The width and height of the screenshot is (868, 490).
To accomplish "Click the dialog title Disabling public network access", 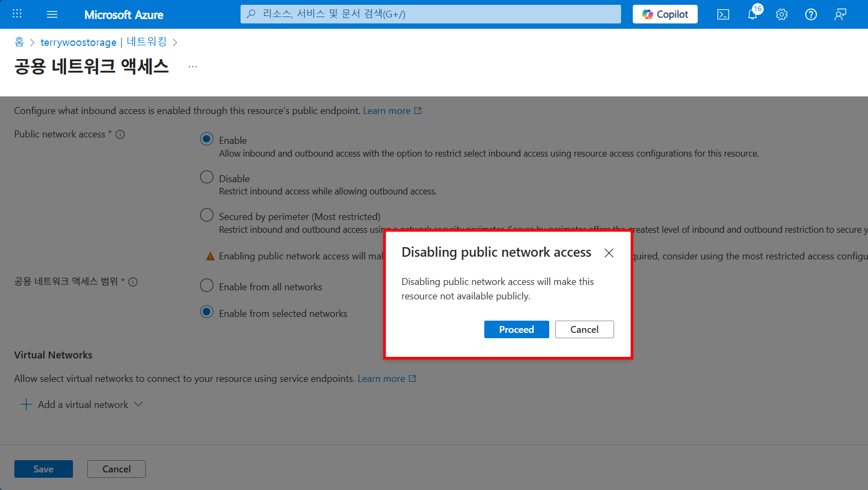I will point(497,252).
